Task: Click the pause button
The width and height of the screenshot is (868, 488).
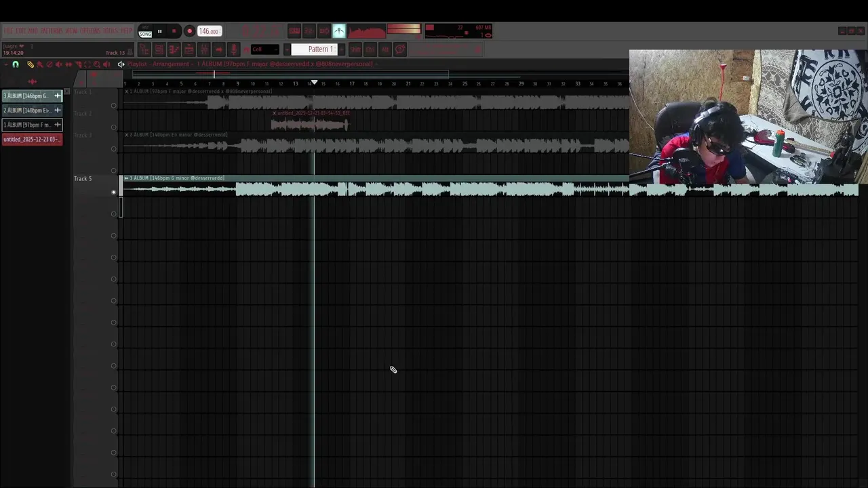Action: (160, 31)
